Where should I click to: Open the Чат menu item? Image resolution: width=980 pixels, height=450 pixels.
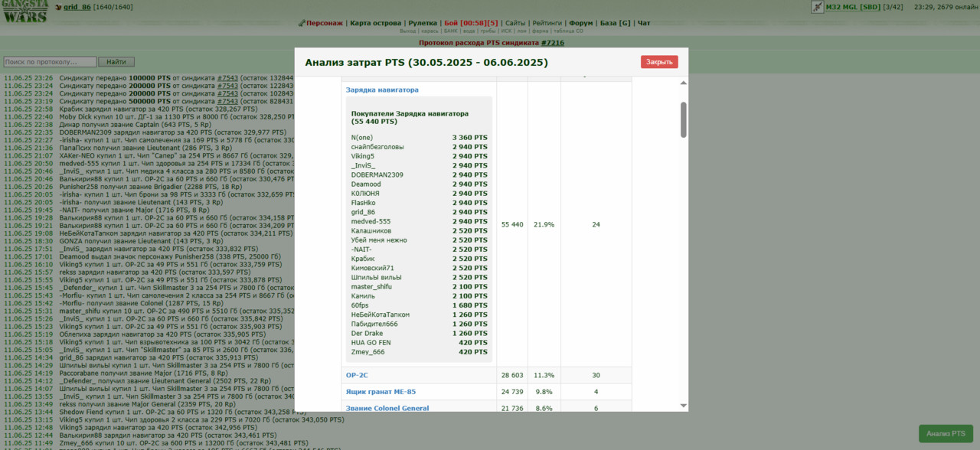pos(644,24)
